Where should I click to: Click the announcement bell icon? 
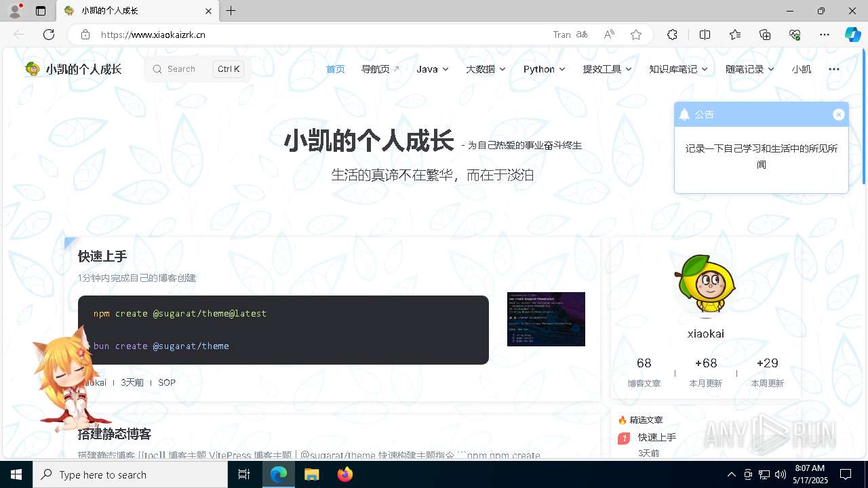point(684,115)
